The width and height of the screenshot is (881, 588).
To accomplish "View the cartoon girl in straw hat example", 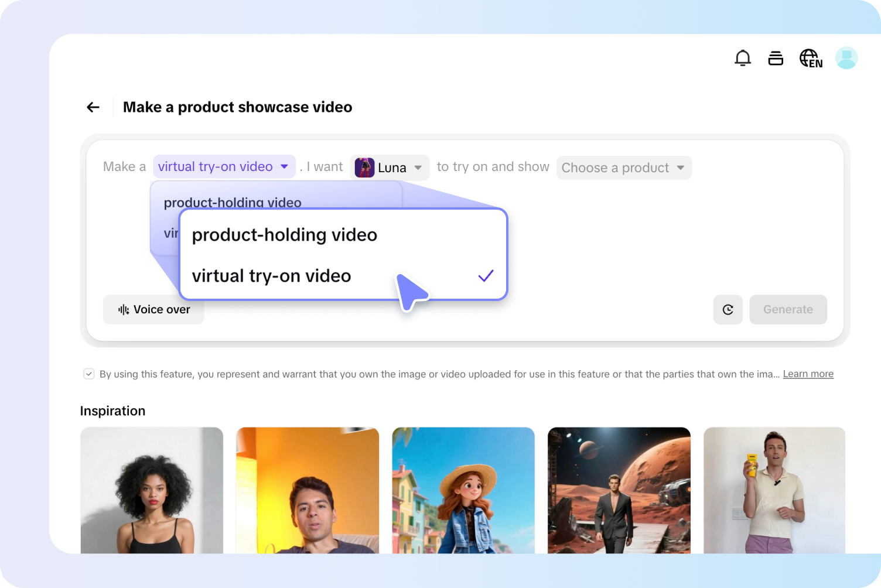I will point(463,491).
